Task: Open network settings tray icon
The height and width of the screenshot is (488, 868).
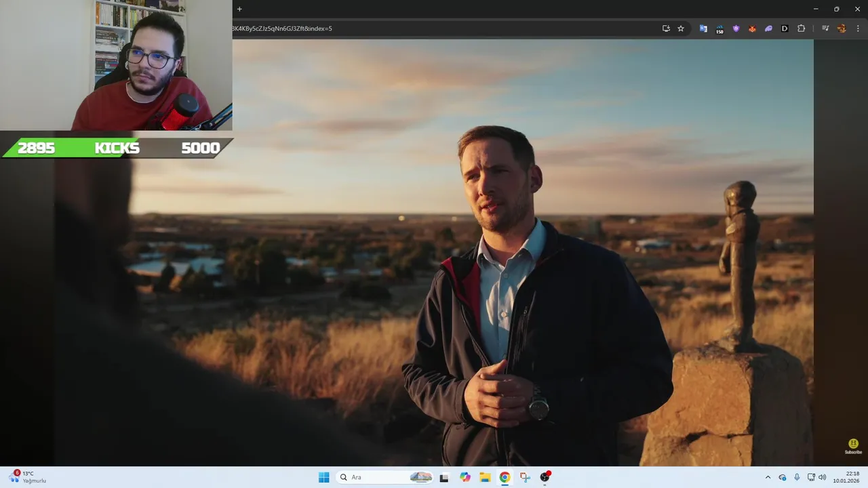Action: (x=811, y=477)
